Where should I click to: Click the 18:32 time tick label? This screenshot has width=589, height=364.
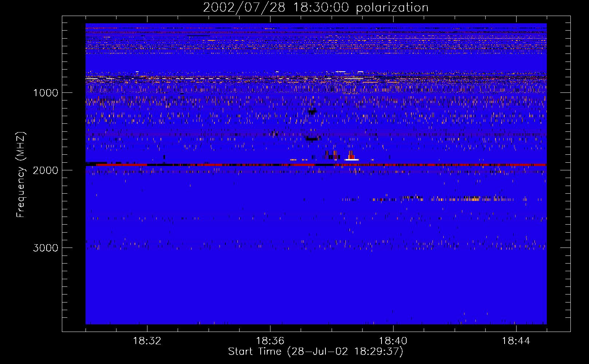point(147,341)
